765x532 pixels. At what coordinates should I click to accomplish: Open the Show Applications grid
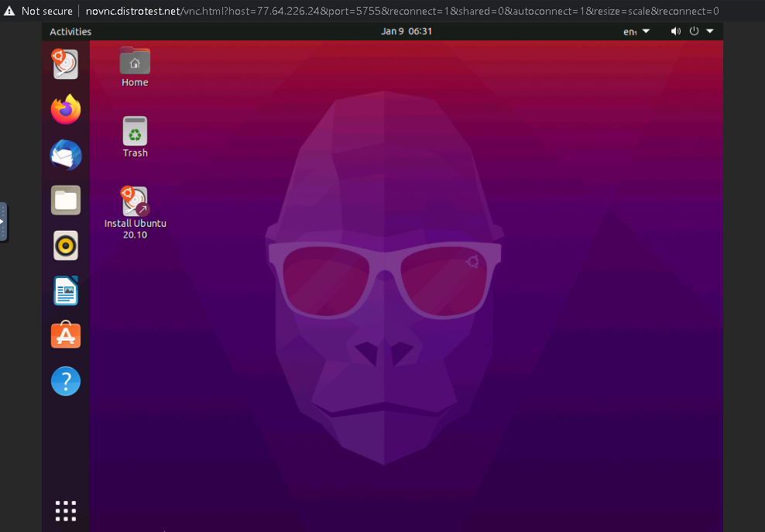pyautogui.click(x=66, y=510)
